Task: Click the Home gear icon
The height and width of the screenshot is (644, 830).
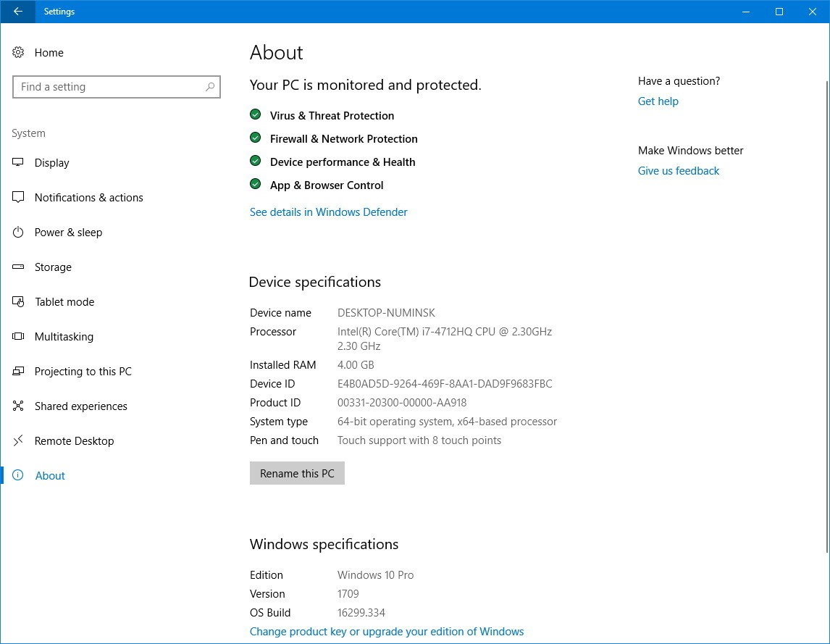Action: [18, 52]
